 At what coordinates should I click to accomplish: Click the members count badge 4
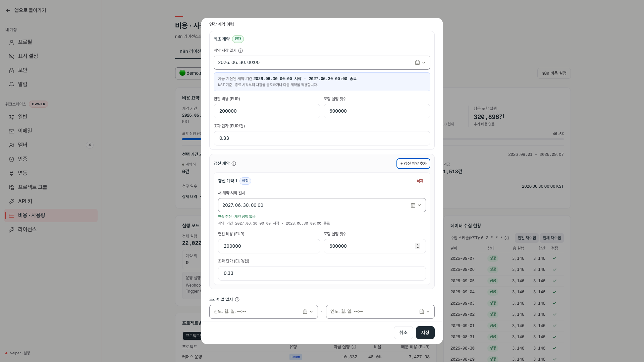(90, 145)
